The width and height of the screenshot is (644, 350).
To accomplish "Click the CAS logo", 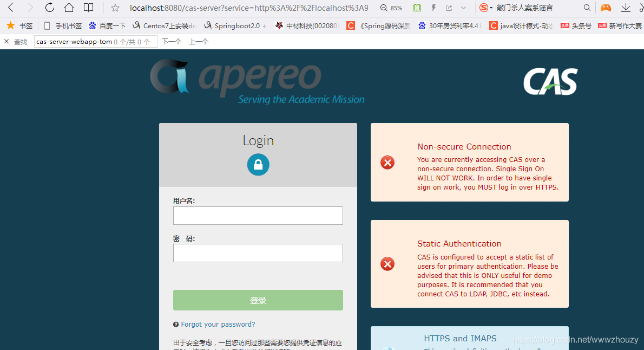I will point(550,82).
